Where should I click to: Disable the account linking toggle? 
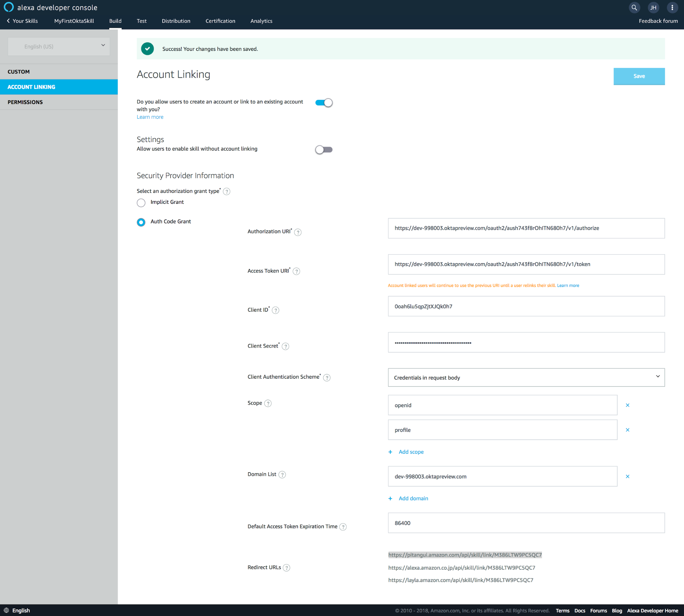pos(324,103)
